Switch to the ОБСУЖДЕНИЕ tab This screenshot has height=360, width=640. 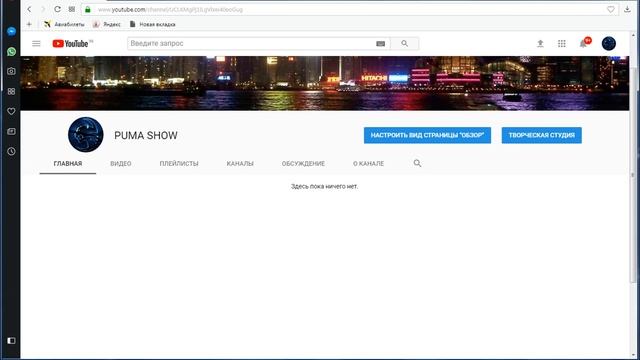[303, 164]
